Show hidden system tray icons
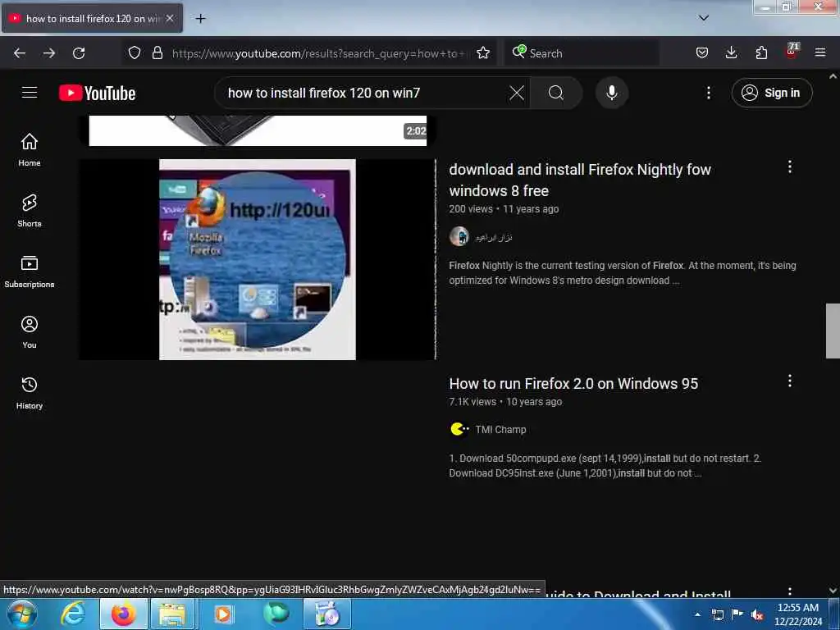 (697, 614)
